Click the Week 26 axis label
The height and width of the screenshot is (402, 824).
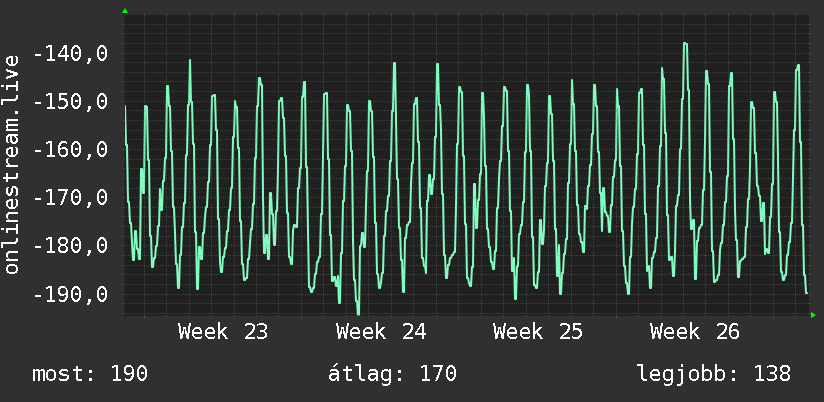point(695,332)
